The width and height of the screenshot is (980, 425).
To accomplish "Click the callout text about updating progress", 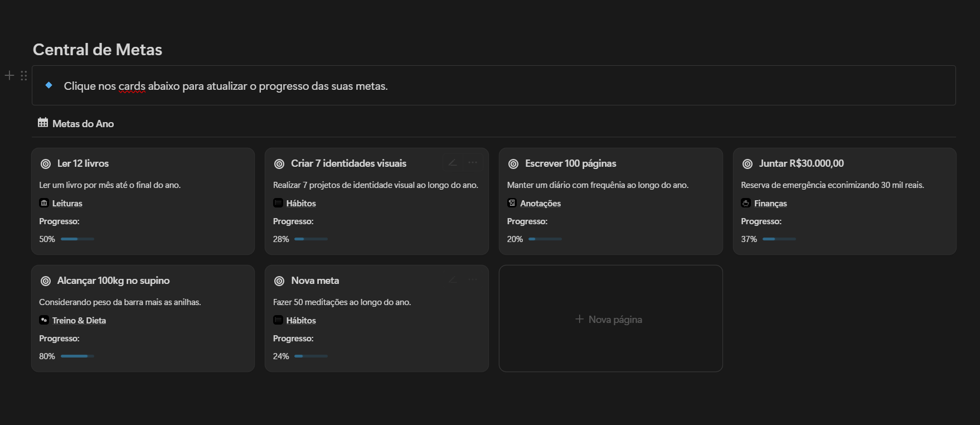I will [226, 86].
